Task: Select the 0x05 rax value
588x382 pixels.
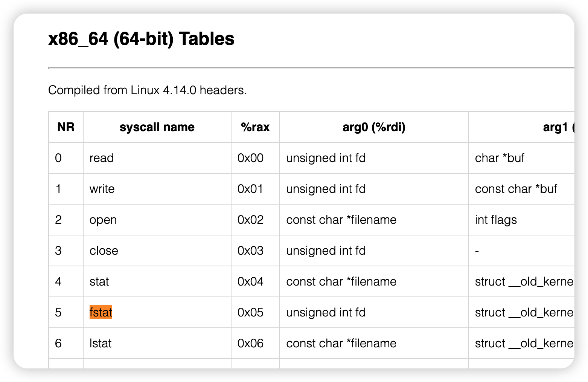Action: pos(250,312)
